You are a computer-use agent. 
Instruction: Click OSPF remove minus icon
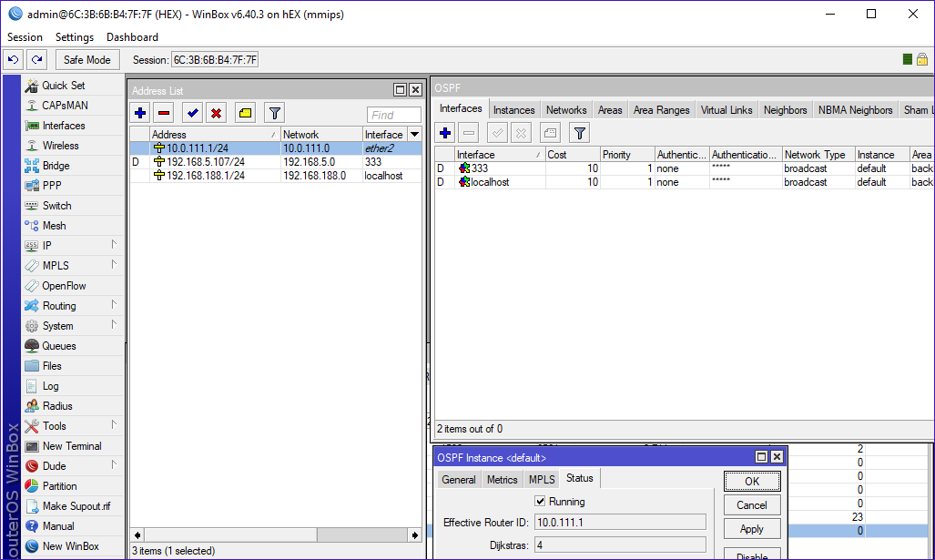coord(469,133)
